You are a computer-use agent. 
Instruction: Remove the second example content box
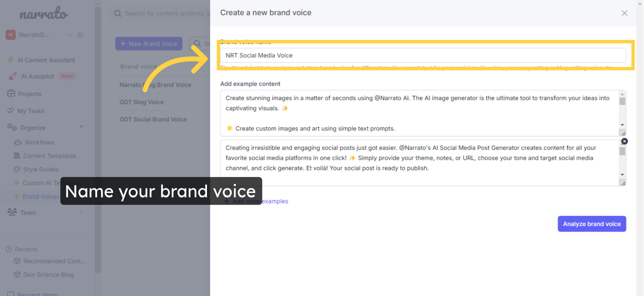pos(624,141)
